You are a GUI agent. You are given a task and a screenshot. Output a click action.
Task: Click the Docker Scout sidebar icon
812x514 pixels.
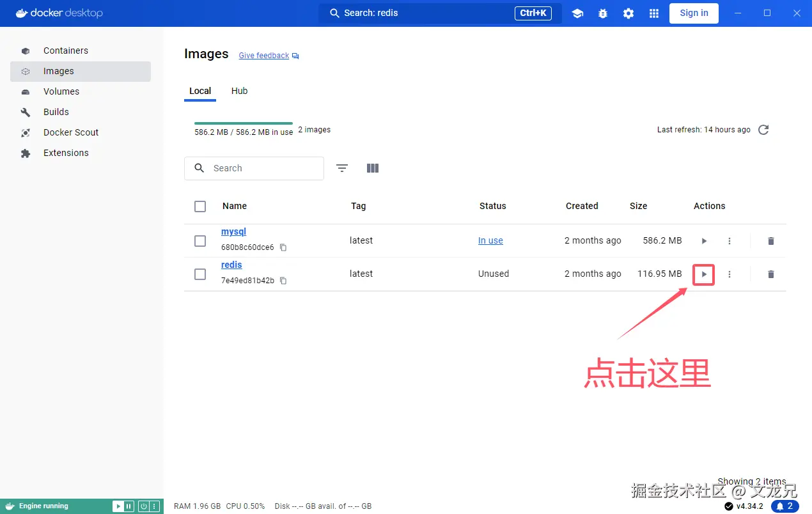point(26,133)
